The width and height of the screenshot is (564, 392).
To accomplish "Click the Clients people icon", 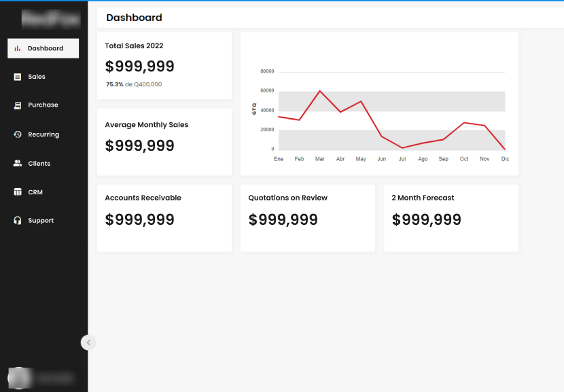I will click(17, 163).
